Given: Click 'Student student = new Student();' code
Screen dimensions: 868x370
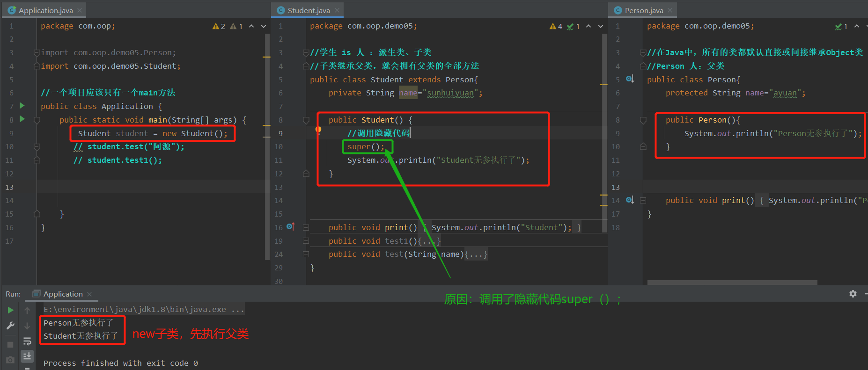Looking at the screenshot, I should 153,133.
